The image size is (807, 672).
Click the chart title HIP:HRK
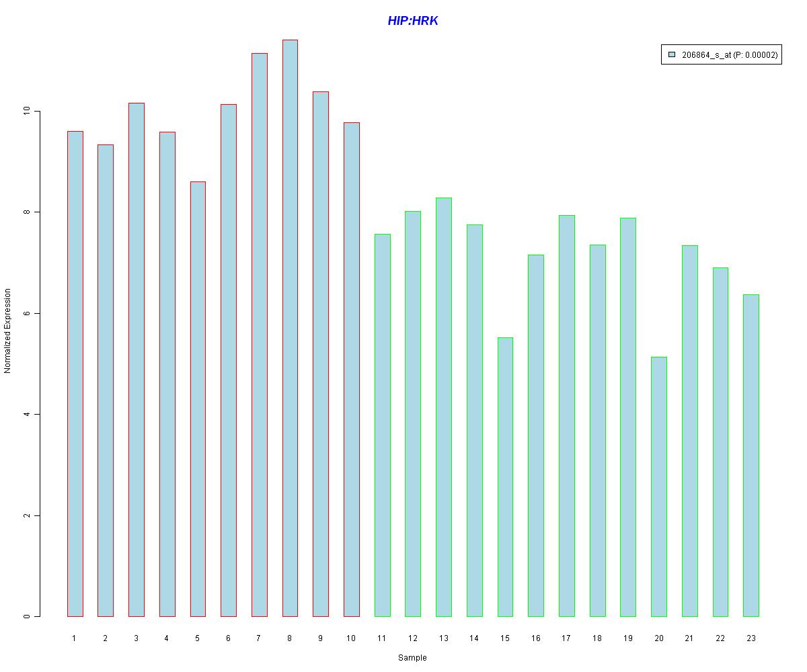click(x=413, y=21)
